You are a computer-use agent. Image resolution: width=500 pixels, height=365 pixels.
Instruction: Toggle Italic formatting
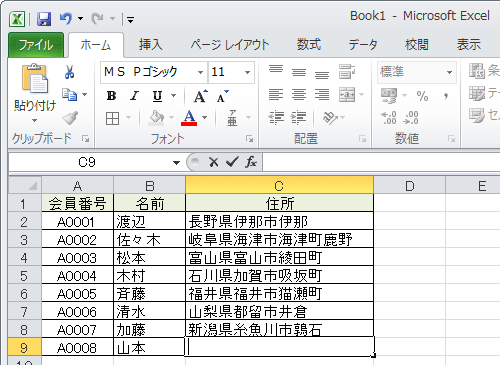(134, 96)
